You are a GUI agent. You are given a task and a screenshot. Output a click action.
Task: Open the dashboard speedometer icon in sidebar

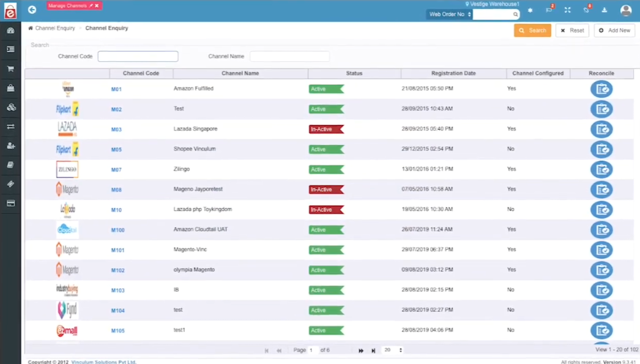10,29
